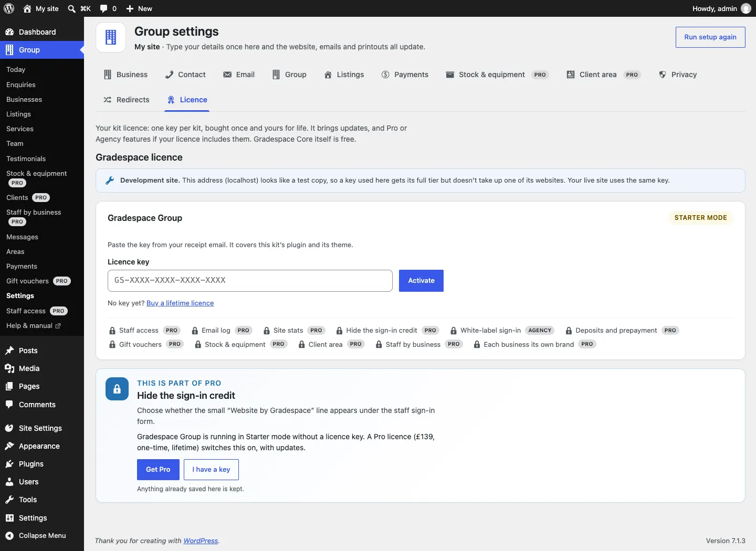Screen dimensions: 756x551
Task: Click the Posts pin icon
Action: click(9, 351)
